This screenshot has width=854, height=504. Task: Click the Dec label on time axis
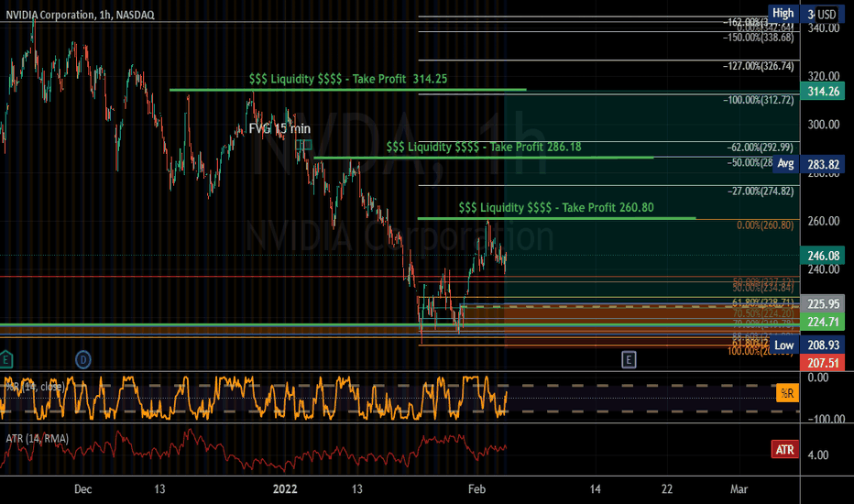pyautogui.click(x=82, y=488)
